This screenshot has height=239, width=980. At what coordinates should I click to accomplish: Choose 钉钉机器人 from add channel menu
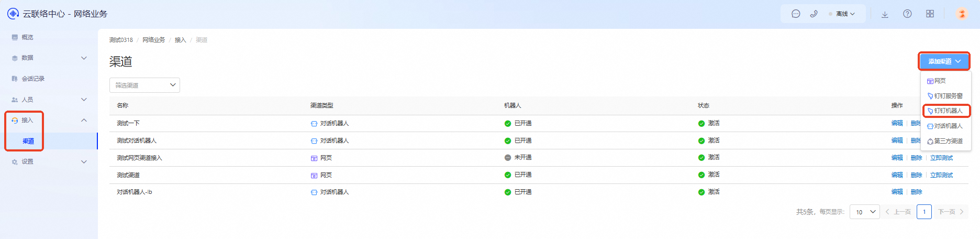[x=946, y=111]
